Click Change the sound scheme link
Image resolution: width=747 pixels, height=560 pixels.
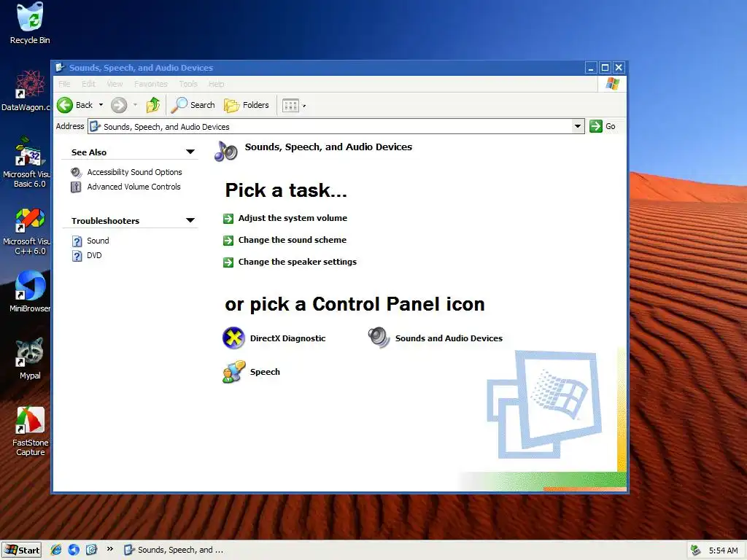tap(292, 240)
